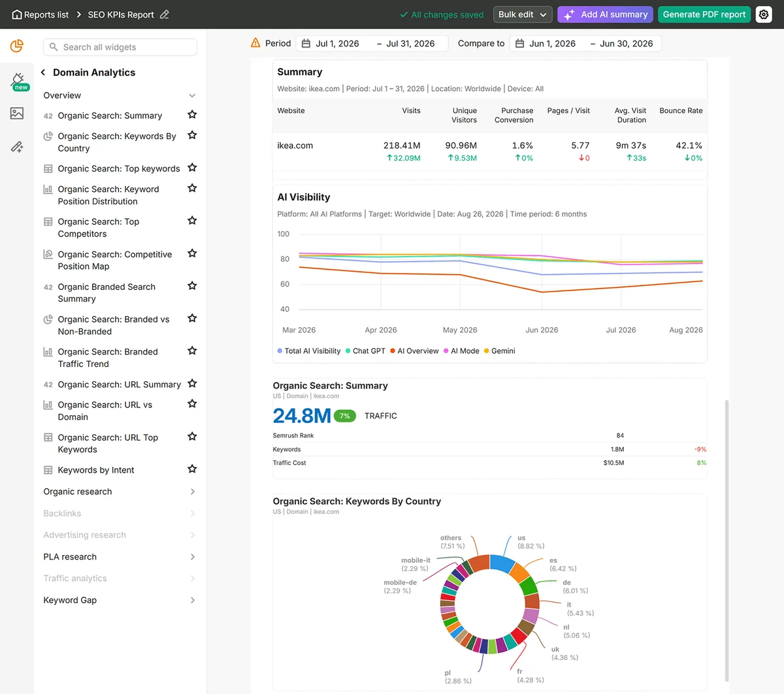
Task: Click table icon for Keywords by Intent
Action: pyautogui.click(x=48, y=470)
